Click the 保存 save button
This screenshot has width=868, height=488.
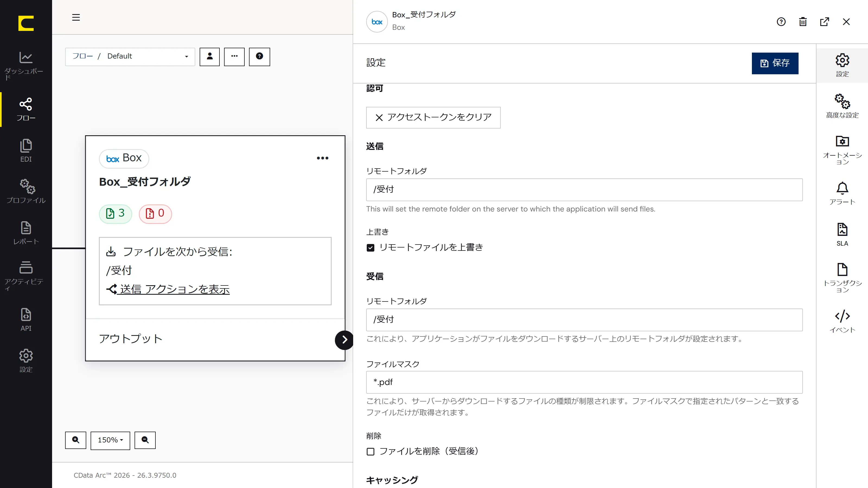click(775, 63)
